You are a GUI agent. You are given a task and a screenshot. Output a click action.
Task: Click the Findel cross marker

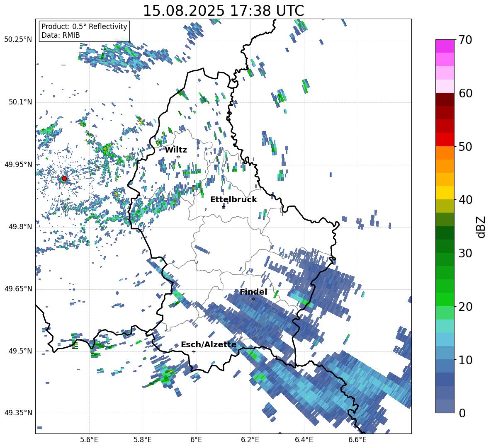(253, 299)
